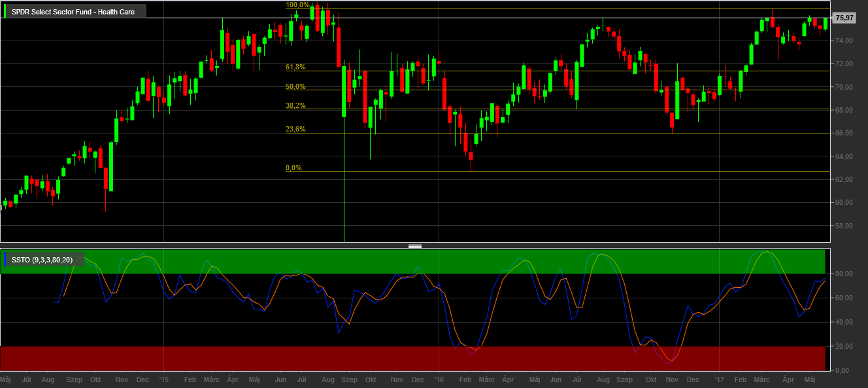Screen dimensions: 868x388
Task: Select the 61,8% Fibonacci retracement label
Action: click(x=295, y=67)
